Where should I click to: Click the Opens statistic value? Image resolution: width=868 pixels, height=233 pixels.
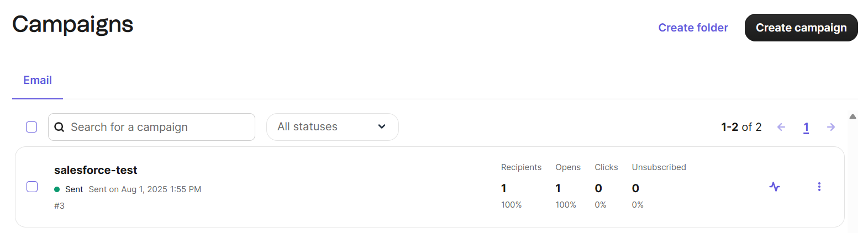558,188
